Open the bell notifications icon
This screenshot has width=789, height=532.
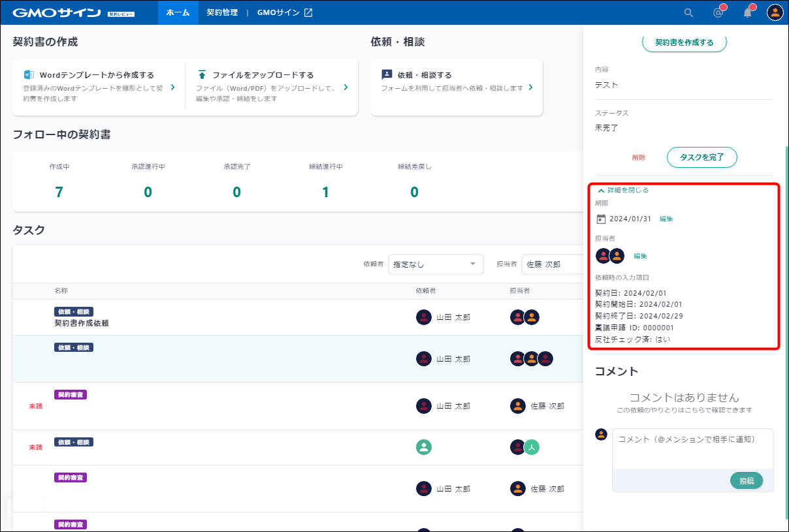pos(748,12)
